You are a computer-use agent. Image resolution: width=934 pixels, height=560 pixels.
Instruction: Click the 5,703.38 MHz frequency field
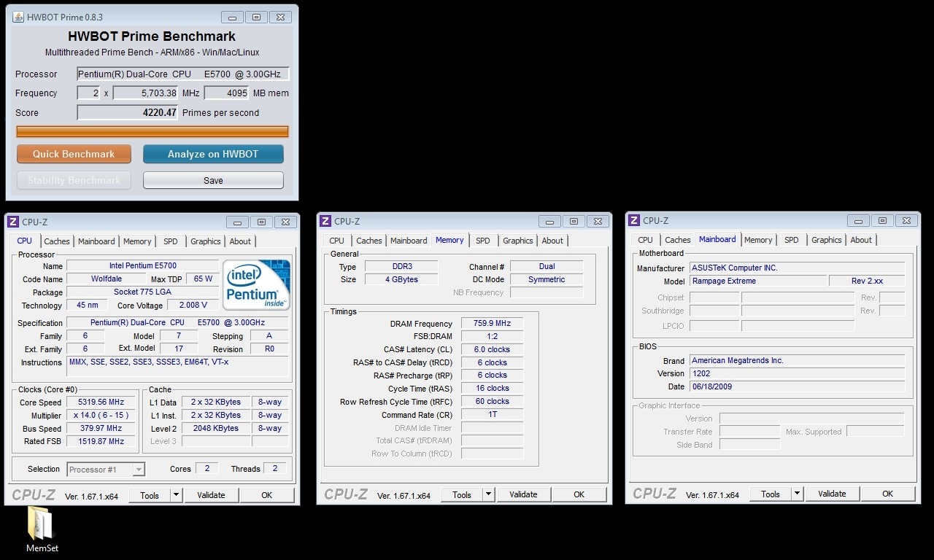point(145,93)
